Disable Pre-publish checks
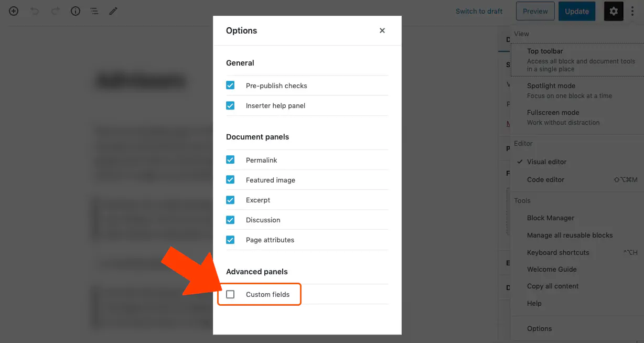 point(230,85)
